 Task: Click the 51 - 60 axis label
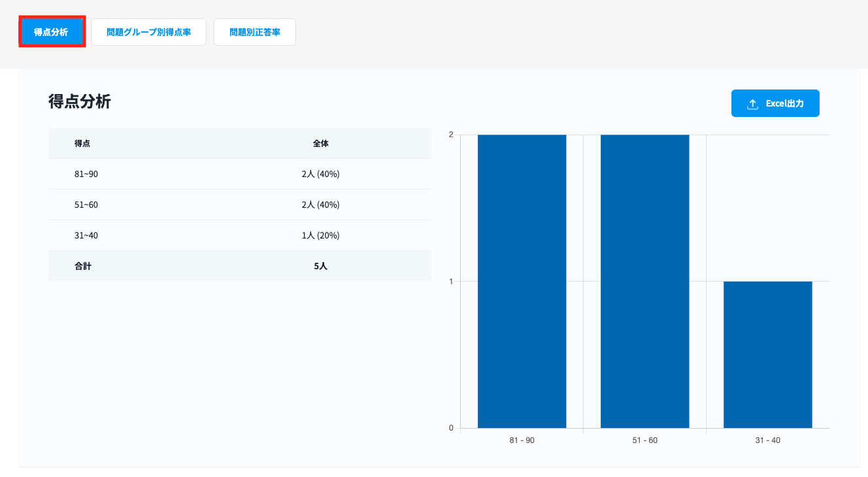[644, 440]
